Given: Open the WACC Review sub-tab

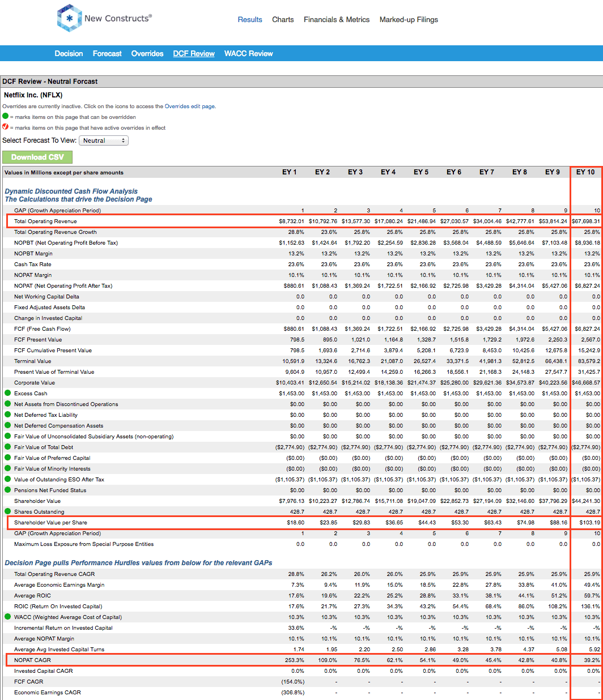Looking at the screenshot, I should tap(249, 53).
